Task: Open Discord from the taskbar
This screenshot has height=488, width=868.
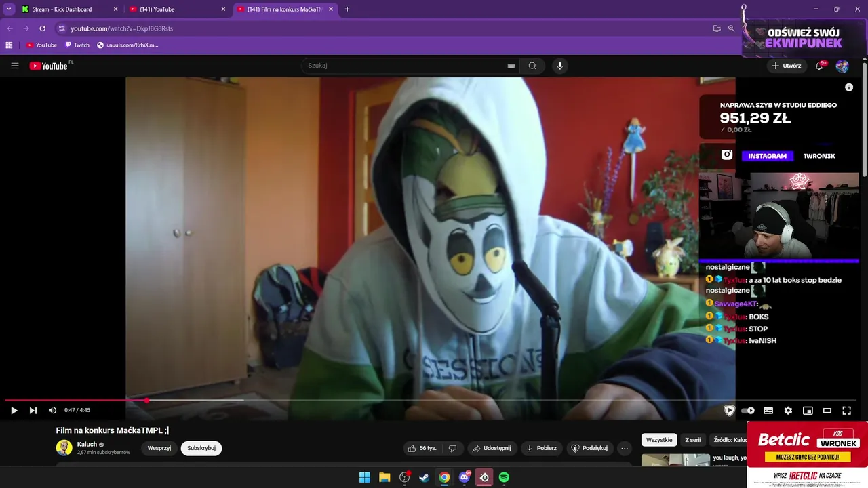Action: tap(465, 477)
